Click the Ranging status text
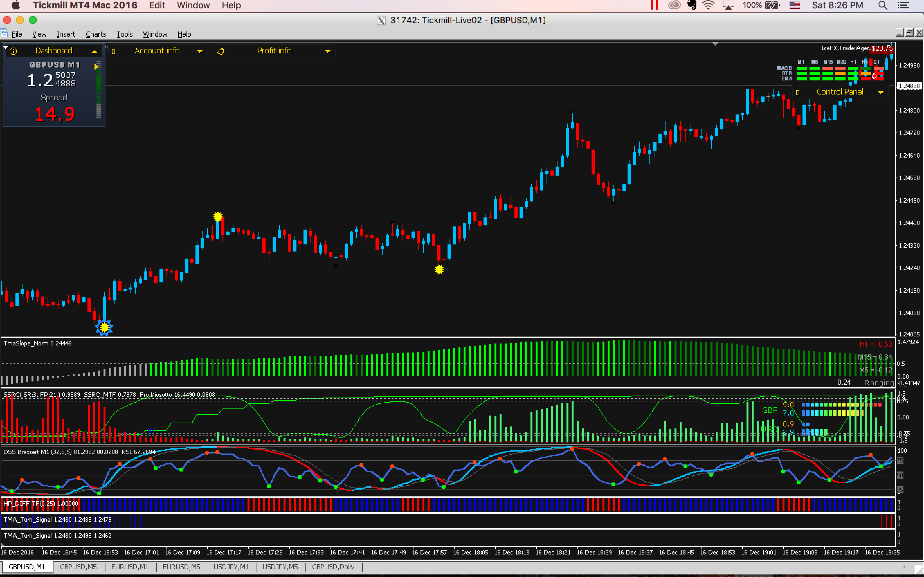Image resolution: width=924 pixels, height=577 pixels. tap(879, 383)
